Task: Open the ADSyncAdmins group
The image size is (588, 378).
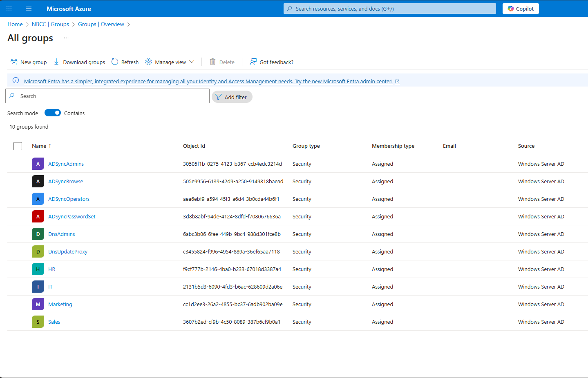Action: 66,164
